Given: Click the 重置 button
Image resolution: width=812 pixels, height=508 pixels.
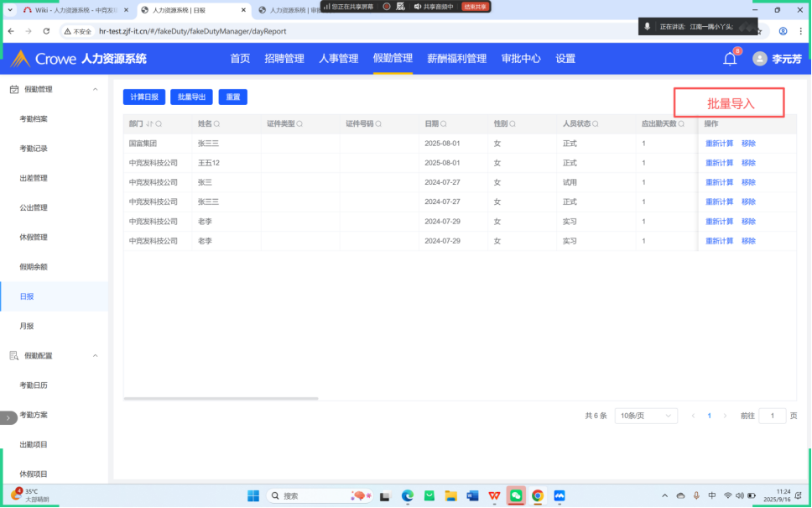Looking at the screenshot, I should click(233, 97).
